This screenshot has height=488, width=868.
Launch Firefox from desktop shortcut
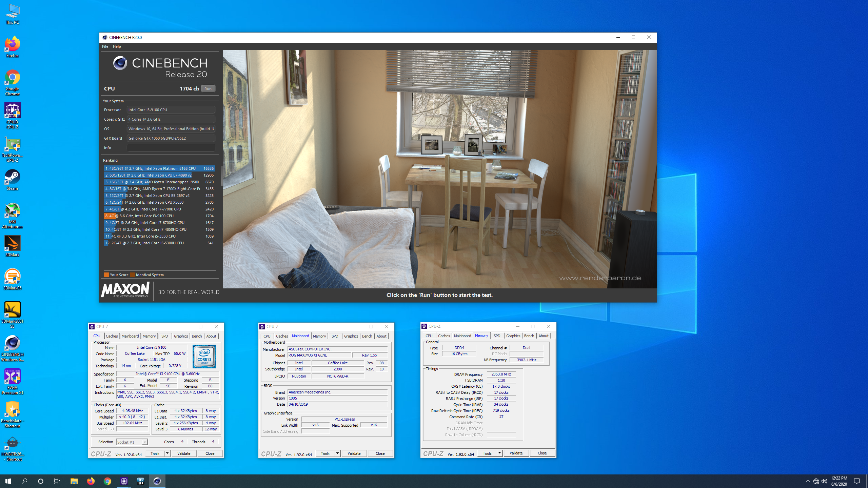tap(12, 47)
